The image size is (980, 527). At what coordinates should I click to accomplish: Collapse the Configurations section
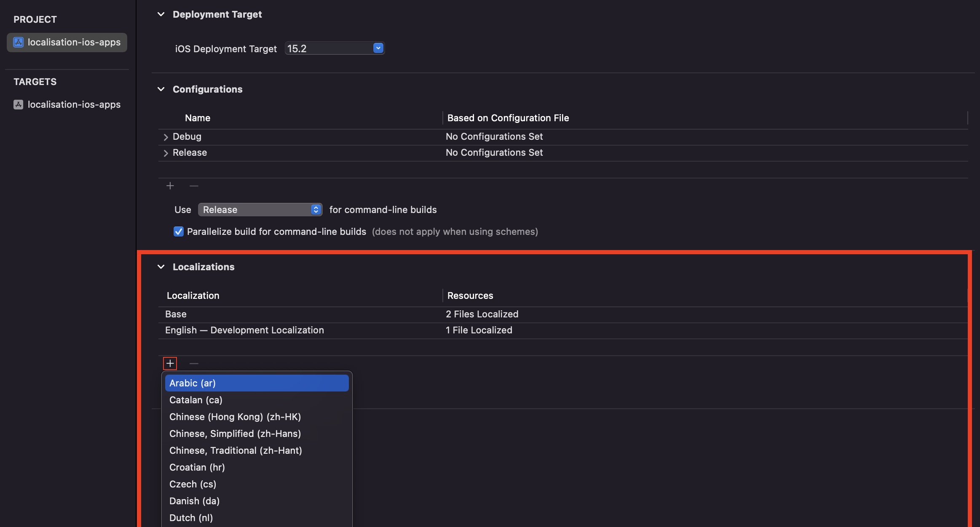pos(161,89)
